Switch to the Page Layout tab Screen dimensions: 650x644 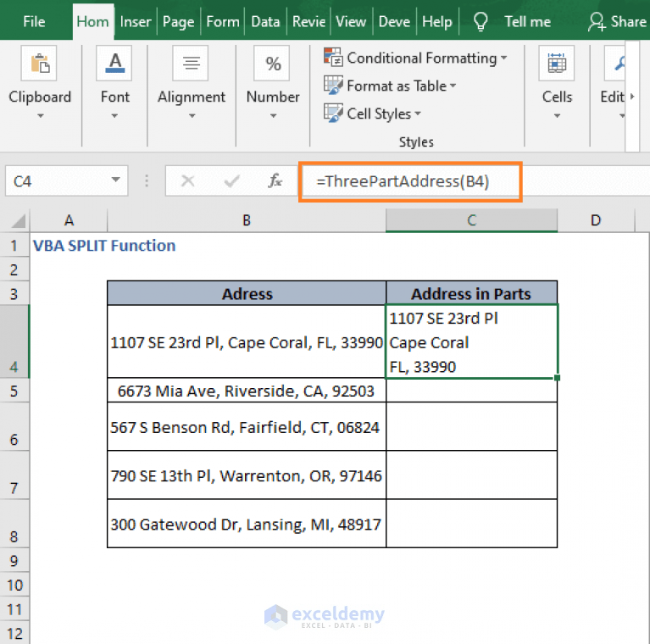tap(178, 21)
